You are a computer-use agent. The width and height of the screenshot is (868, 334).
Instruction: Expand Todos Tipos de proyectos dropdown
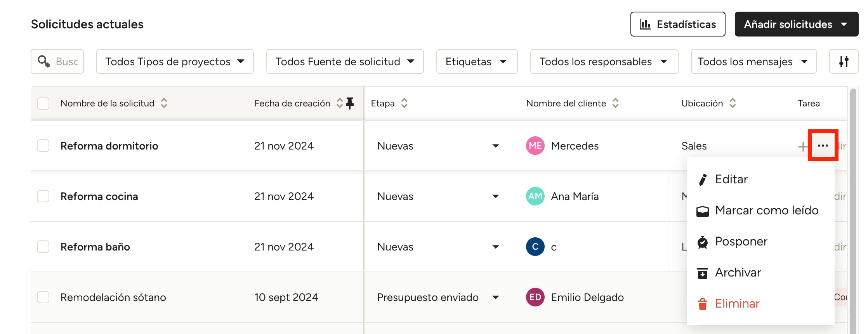[x=175, y=61]
